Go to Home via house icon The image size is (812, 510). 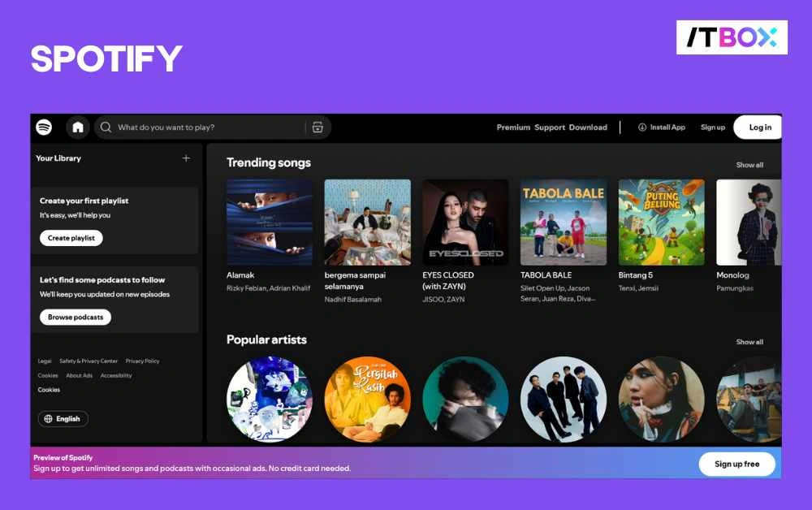click(x=78, y=127)
